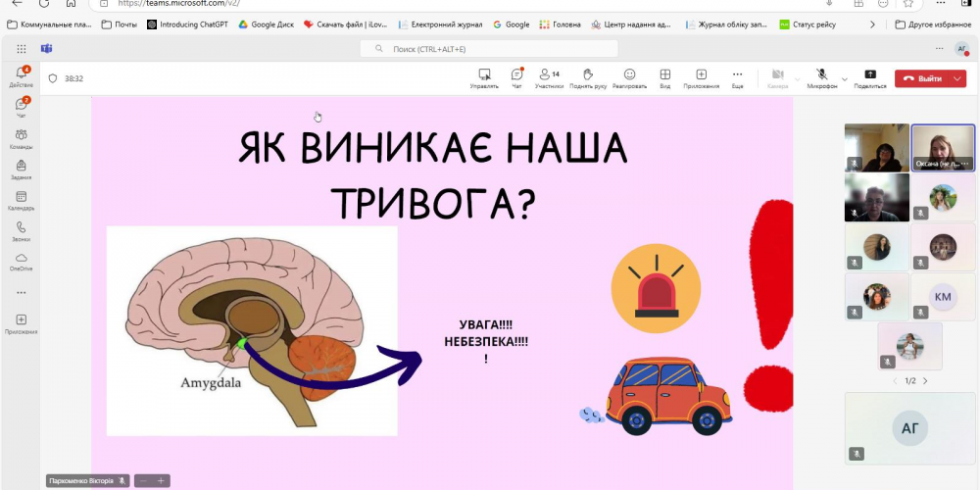Show the Участники list
Image resolution: width=980 pixels, height=490 pixels.
(x=549, y=77)
